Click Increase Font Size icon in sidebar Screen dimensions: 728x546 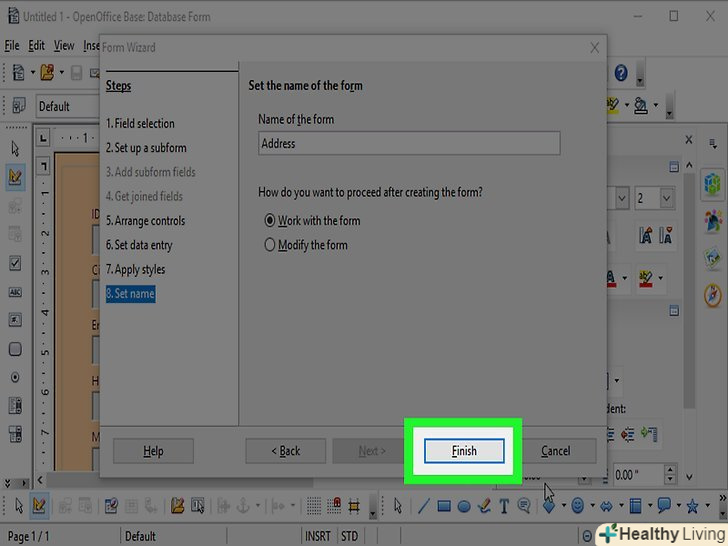645,235
